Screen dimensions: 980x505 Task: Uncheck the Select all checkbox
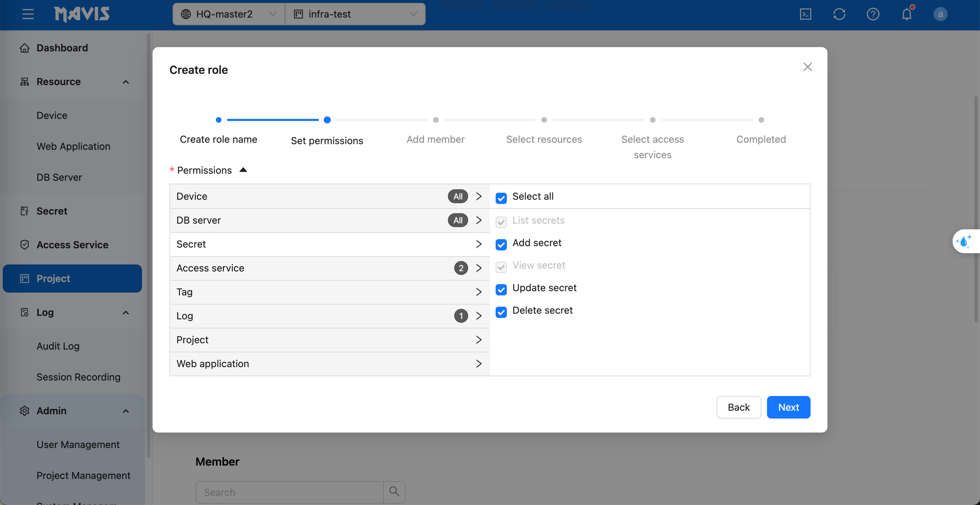(501, 198)
